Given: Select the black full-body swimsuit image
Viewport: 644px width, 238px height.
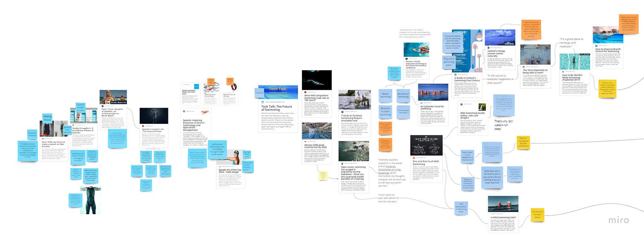Looking at the screenshot, I should click(x=91, y=200).
